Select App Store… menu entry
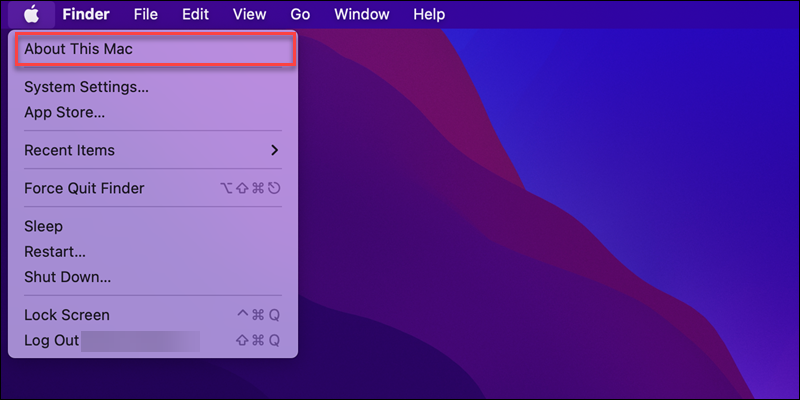Image resolution: width=800 pixels, height=400 pixels. 154,112
